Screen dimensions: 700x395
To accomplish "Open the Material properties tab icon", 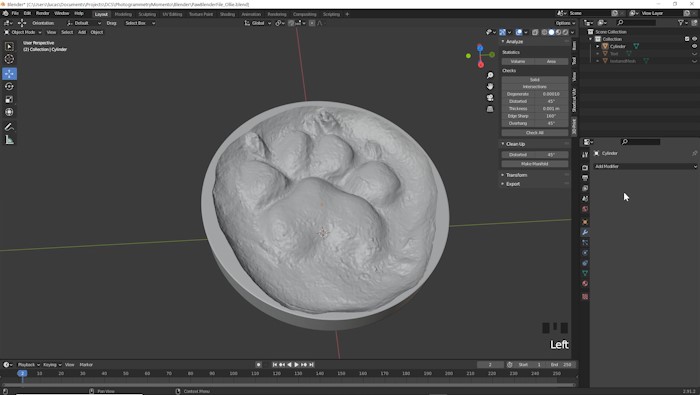I will (585, 283).
